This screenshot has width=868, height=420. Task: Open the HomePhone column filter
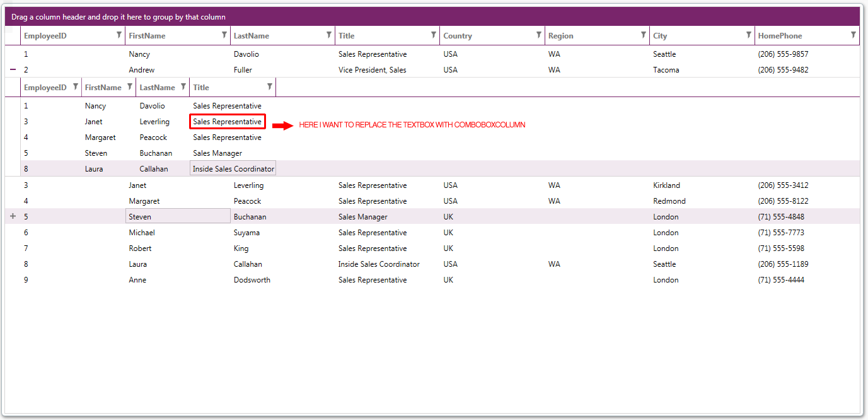coord(853,35)
